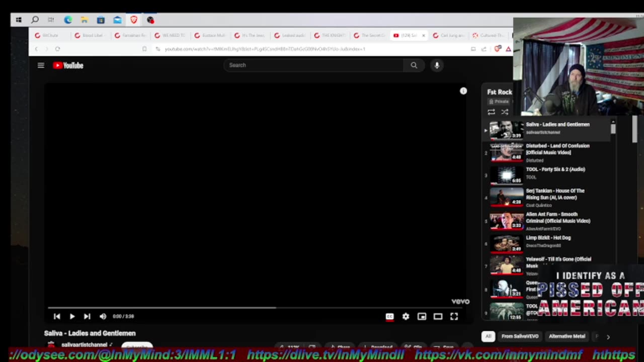The image size is (644, 362).
Task: Switch to the BitChute browser tab
Action: 50,36
